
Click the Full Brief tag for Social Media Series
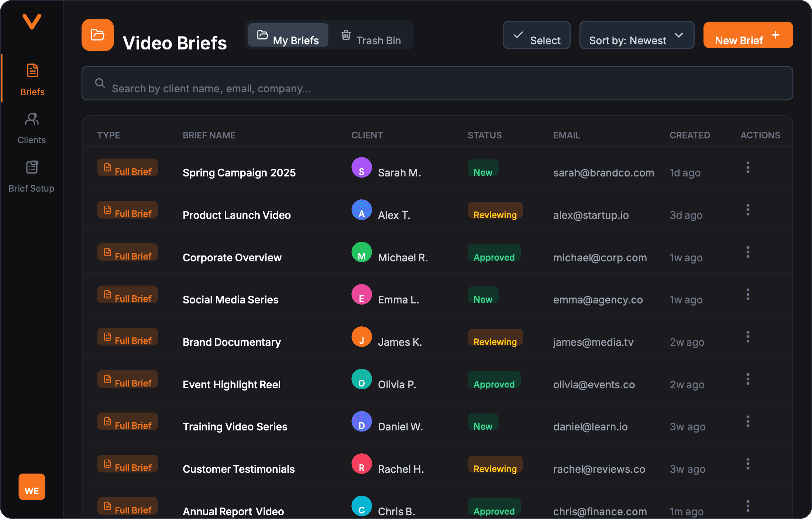click(128, 295)
